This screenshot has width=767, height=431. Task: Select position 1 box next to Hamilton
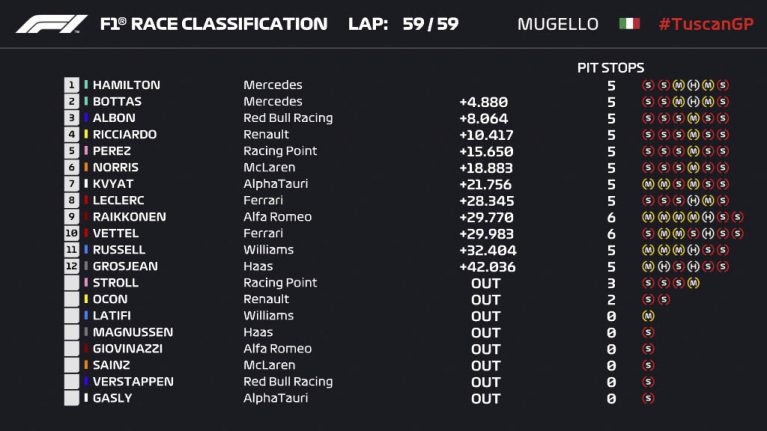(x=71, y=85)
